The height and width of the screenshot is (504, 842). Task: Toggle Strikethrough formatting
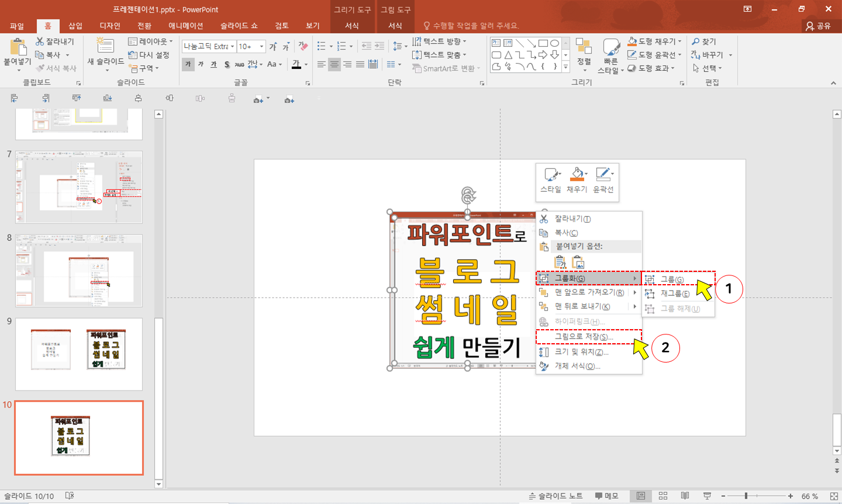[x=240, y=64]
